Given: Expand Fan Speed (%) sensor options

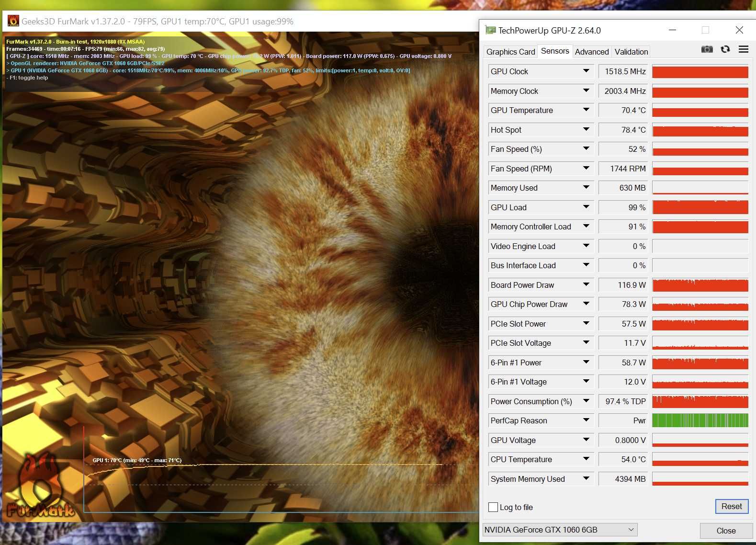Looking at the screenshot, I should 586,148.
